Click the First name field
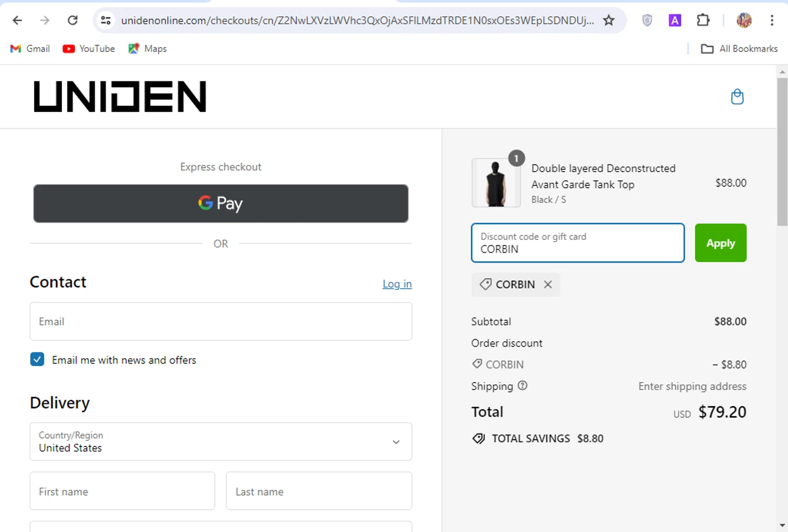Screen dimensions: 788x532 [x=122, y=491]
